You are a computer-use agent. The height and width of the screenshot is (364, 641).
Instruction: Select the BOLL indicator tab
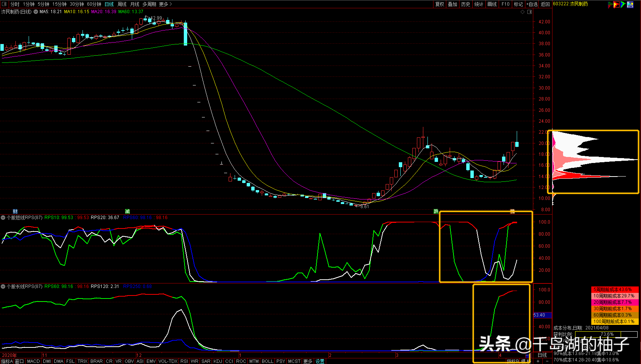click(267, 361)
